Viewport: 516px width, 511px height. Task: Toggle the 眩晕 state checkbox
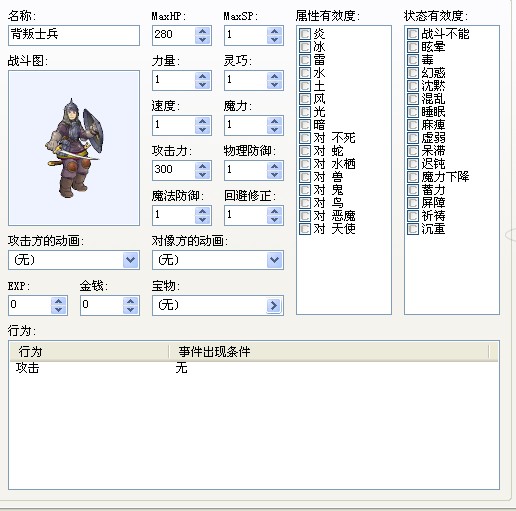tap(413, 47)
